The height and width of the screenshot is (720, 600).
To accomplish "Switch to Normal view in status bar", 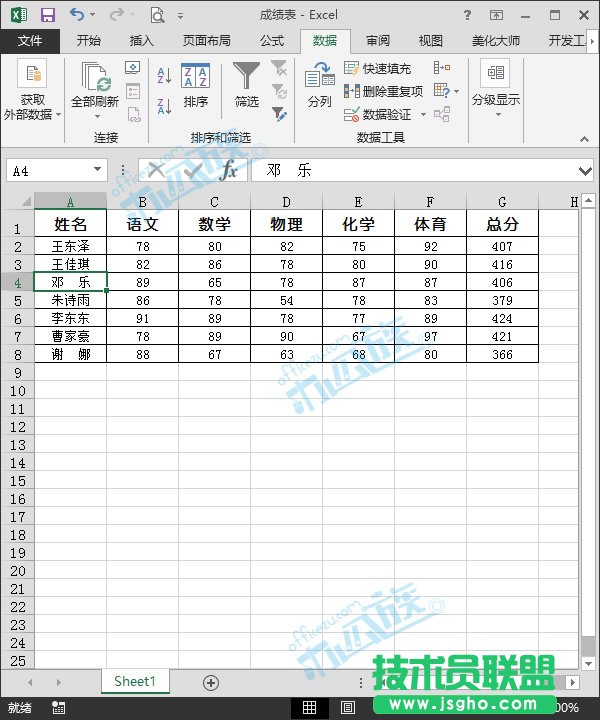I will 309,708.
